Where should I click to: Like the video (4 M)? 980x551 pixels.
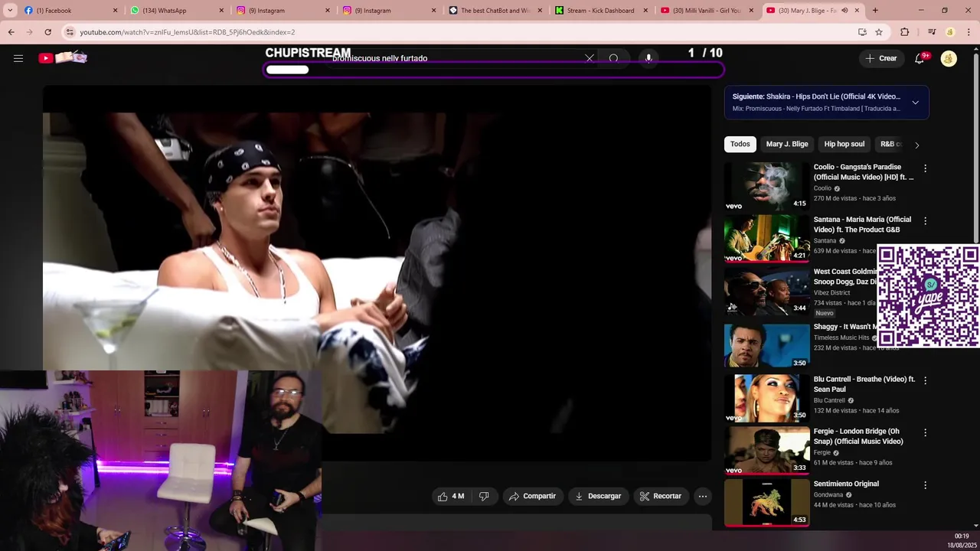451,496
